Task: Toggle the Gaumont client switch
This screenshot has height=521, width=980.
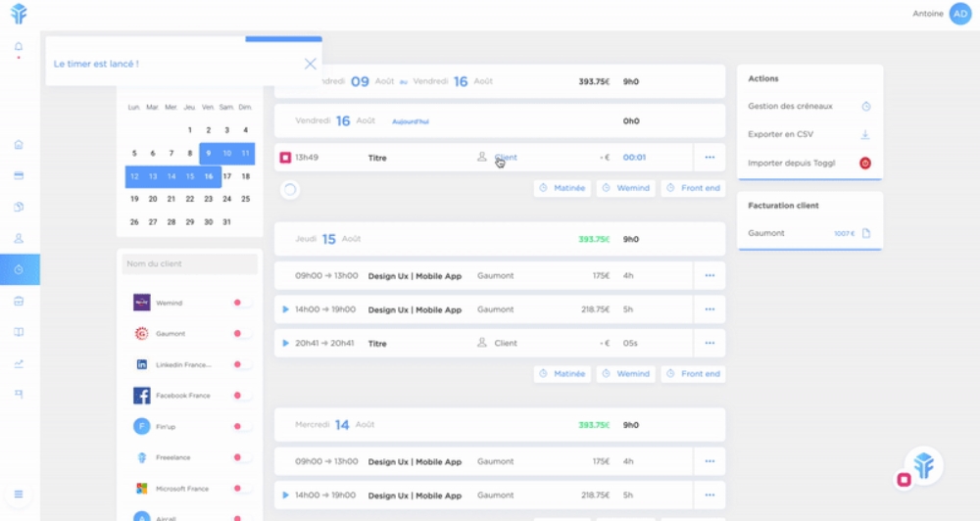Action: point(240,334)
